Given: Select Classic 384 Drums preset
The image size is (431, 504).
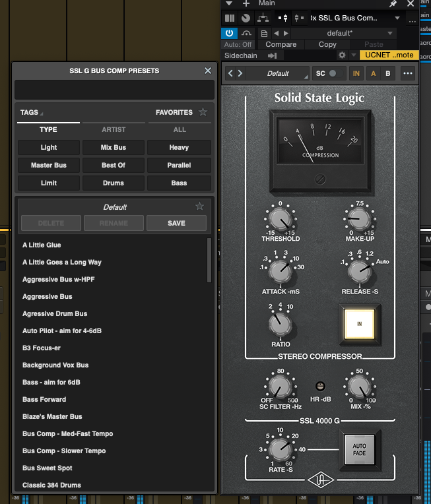Looking at the screenshot, I should [x=51, y=485].
